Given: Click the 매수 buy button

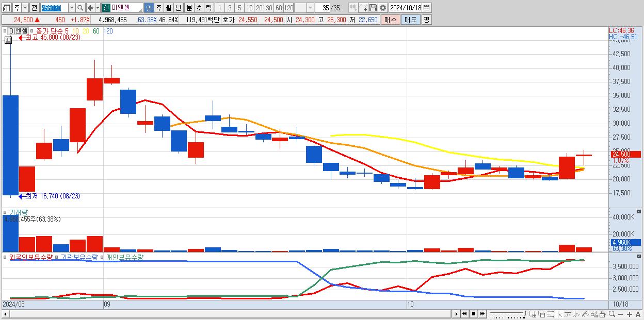Looking at the screenshot, I should pyautogui.click(x=391, y=20).
